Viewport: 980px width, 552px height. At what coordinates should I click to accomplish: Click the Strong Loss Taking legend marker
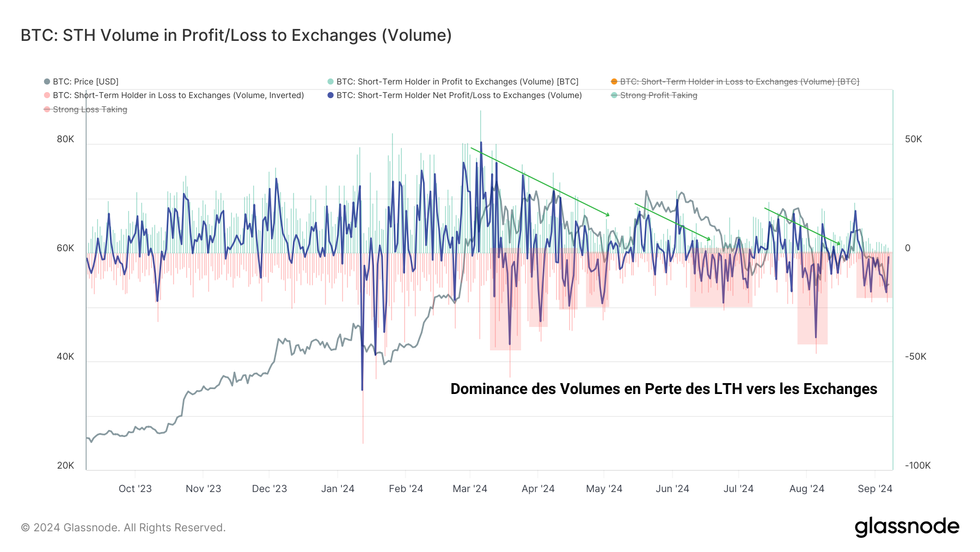(47, 110)
